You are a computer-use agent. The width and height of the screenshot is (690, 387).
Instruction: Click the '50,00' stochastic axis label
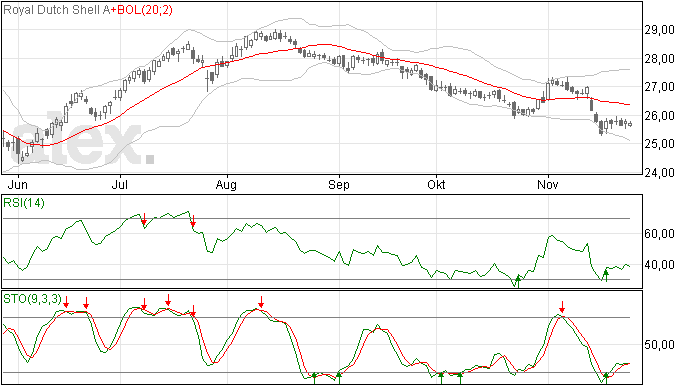(x=660, y=345)
